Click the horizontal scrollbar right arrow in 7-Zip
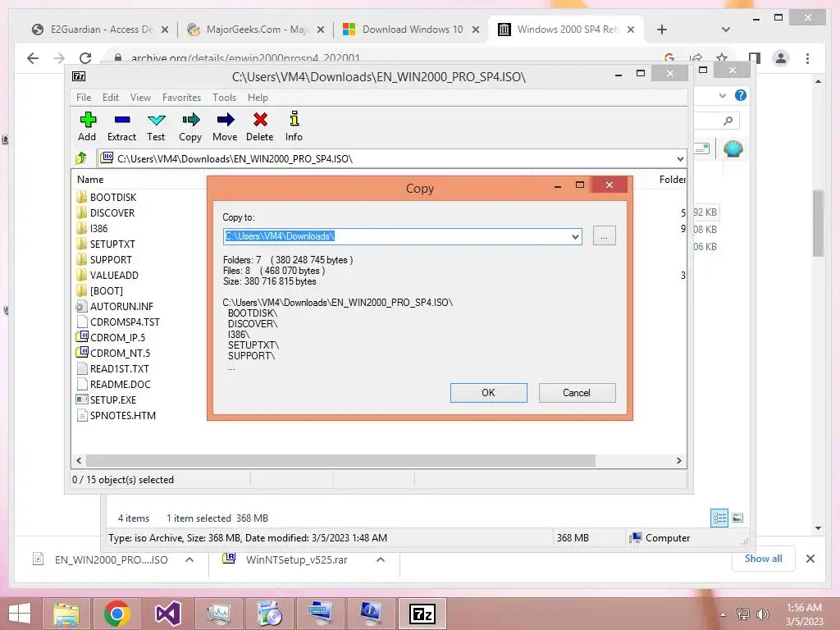840x630 pixels. click(x=678, y=460)
